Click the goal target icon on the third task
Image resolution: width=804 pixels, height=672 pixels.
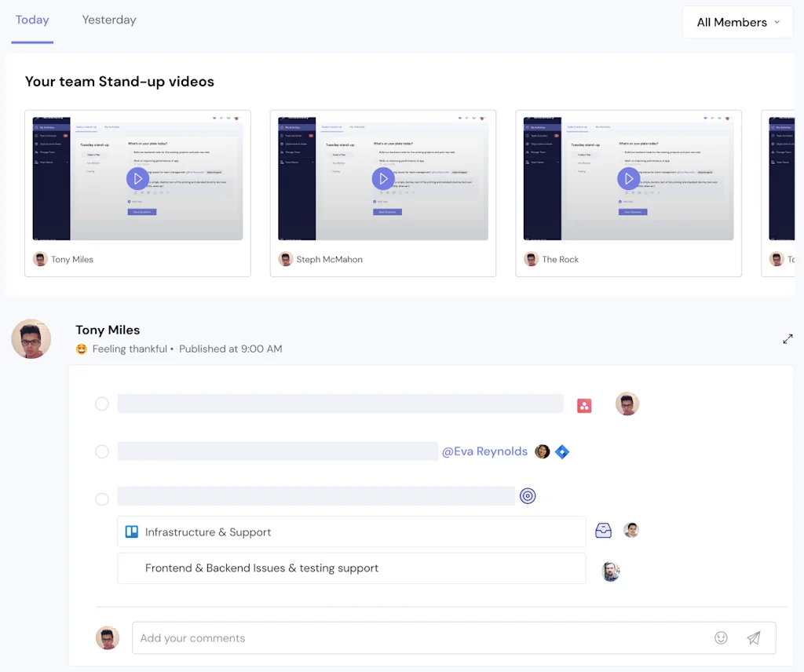(528, 495)
